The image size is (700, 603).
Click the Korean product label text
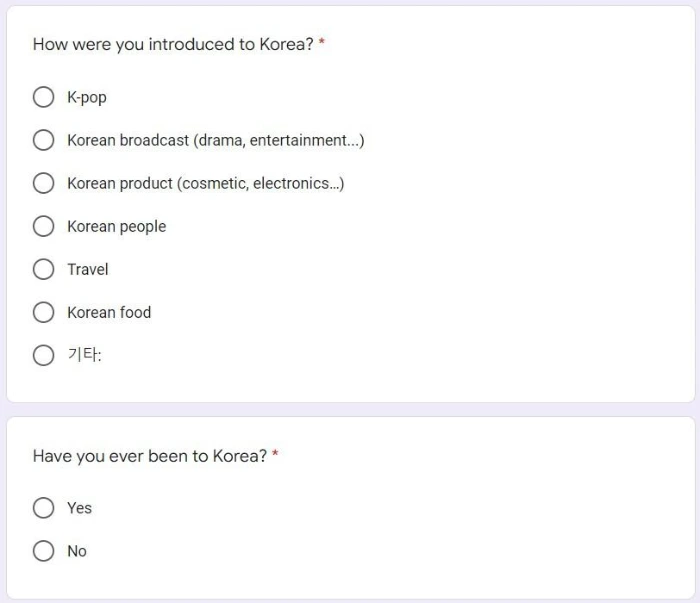click(x=205, y=183)
